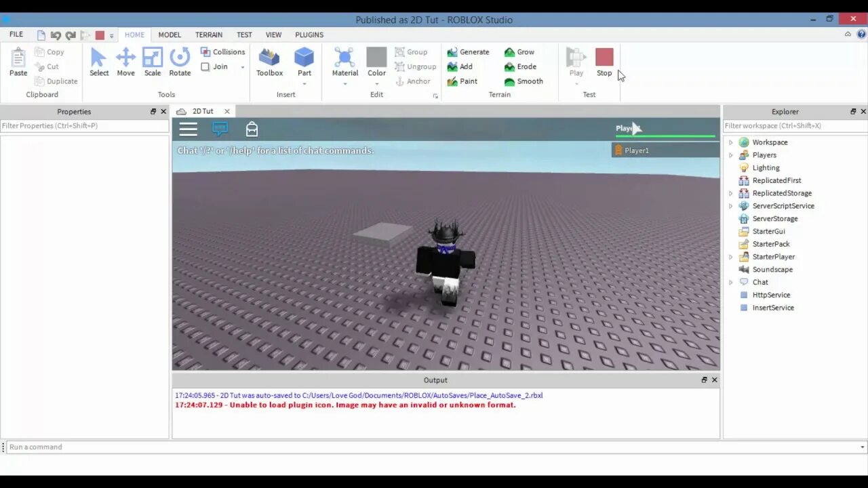Click the Cut tool

(x=47, y=66)
